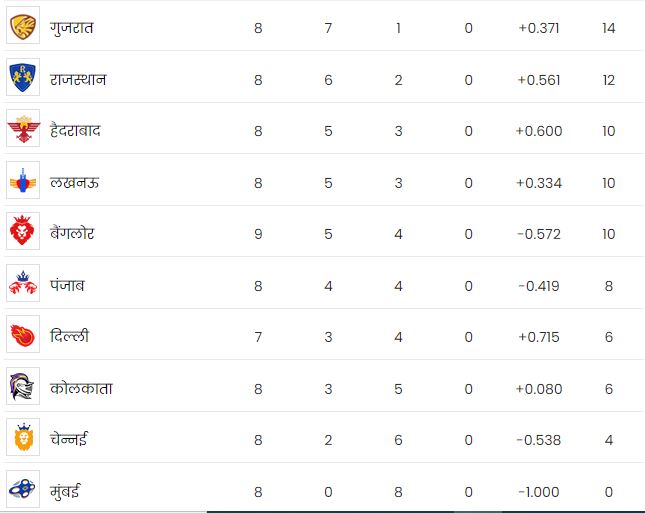The height and width of the screenshot is (513, 645).
Task: Select the हैदराबाद team name
Action: (75, 130)
